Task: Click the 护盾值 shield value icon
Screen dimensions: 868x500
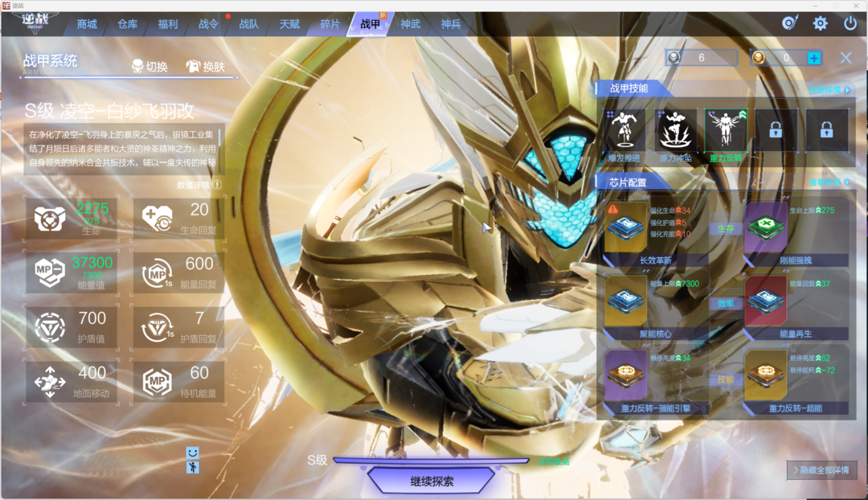Action: click(50, 326)
